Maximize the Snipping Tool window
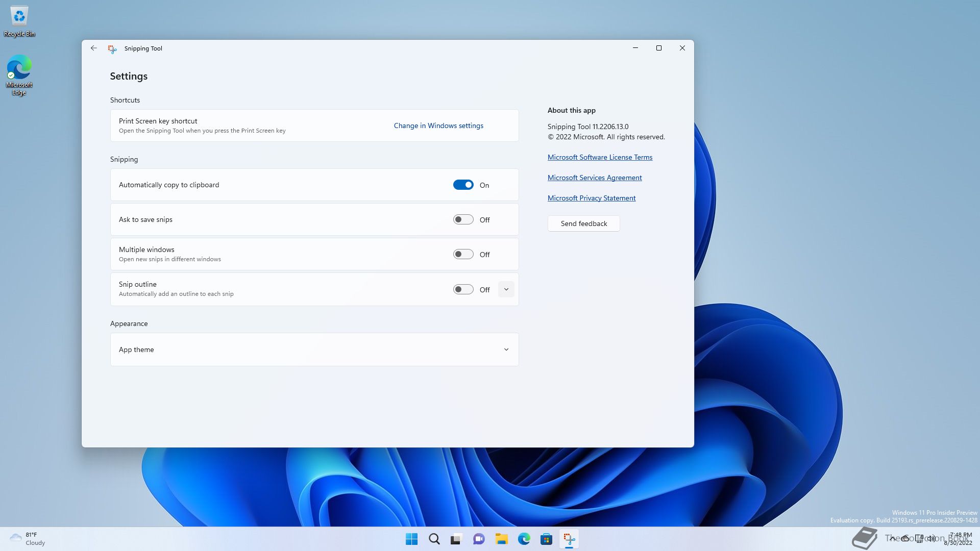Screen dimensions: 980x551 (x=659, y=48)
